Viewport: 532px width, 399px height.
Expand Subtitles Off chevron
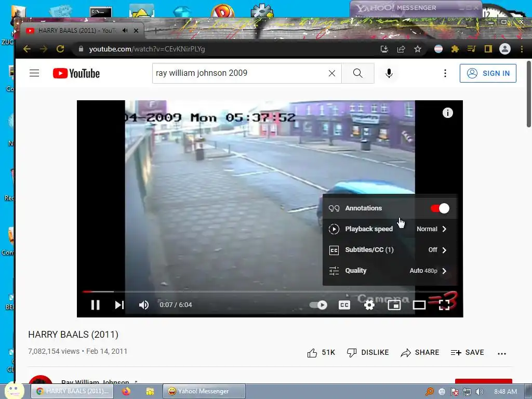pyautogui.click(x=445, y=250)
